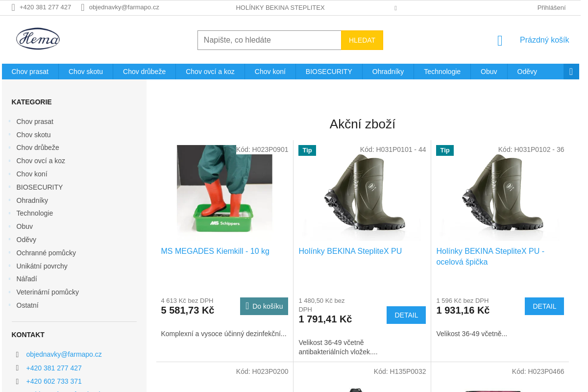The image size is (588, 392).
Task: Click the Tip badge on ocelová špička boots
Action: point(445,150)
